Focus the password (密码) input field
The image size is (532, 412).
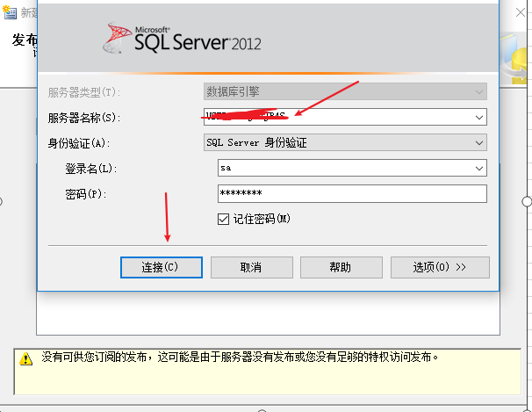coord(352,193)
